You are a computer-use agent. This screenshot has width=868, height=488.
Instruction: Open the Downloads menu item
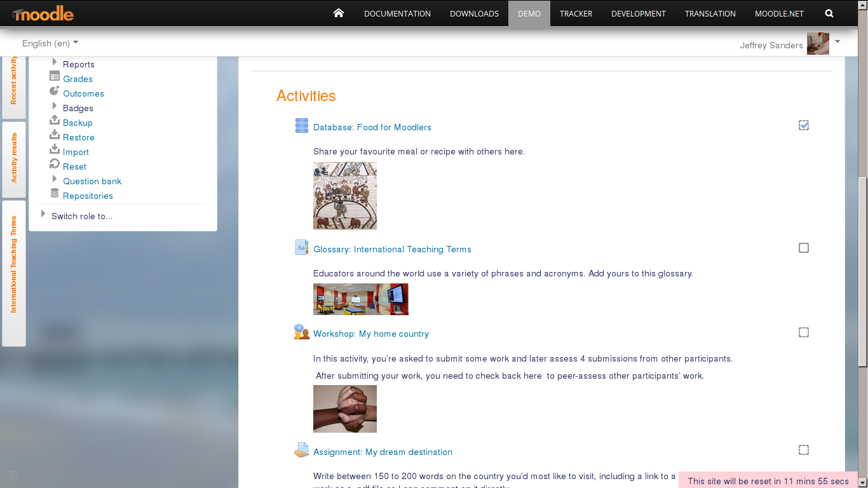click(474, 13)
